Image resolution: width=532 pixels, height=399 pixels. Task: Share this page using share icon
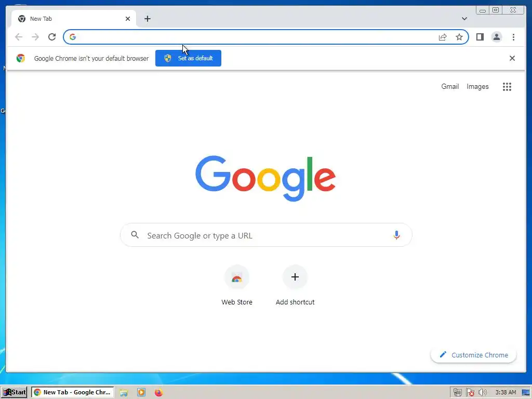tap(443, 37)
